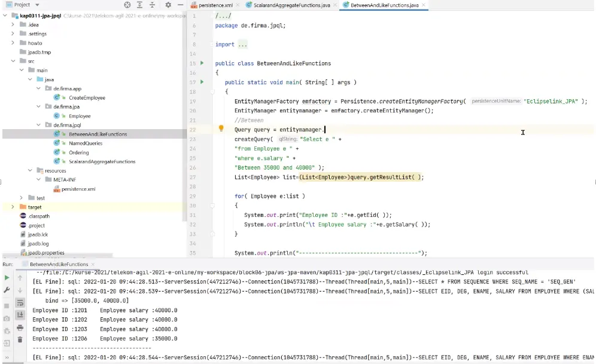596x364 pixels.
Task: Click line number 27 in gutter
Action: click(193, 178)
